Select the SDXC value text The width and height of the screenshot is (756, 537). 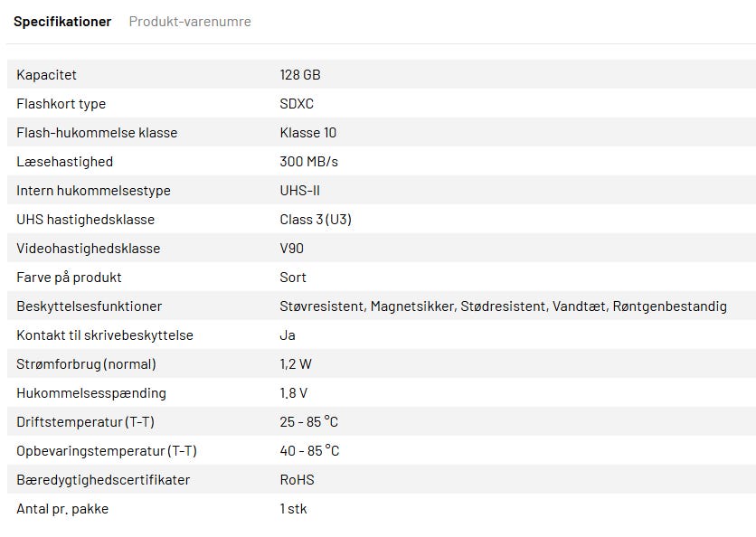click(x=297, y=104)
